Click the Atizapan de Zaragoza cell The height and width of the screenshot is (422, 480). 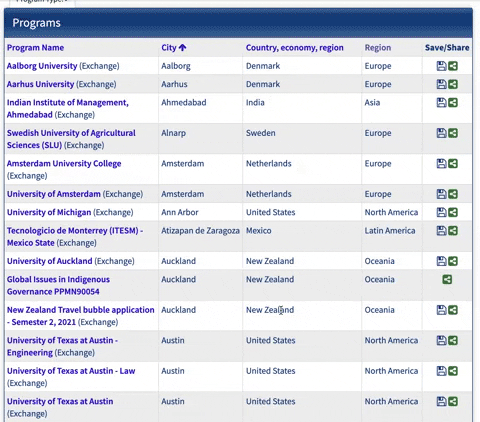coord(200,231)
